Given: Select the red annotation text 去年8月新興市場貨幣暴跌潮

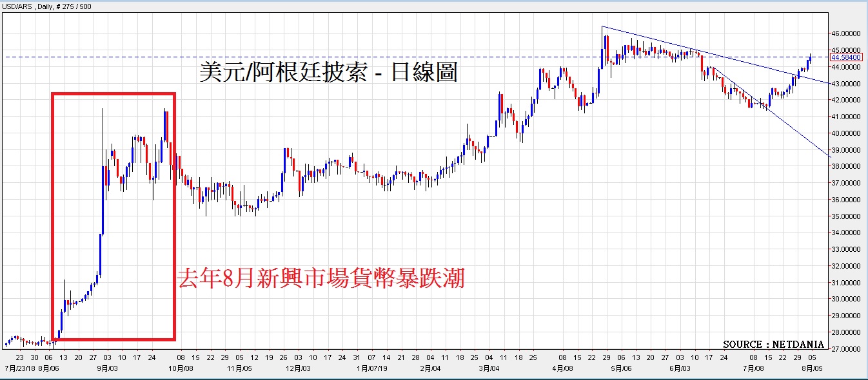Looking at the screenshot, I should [321, 279].
